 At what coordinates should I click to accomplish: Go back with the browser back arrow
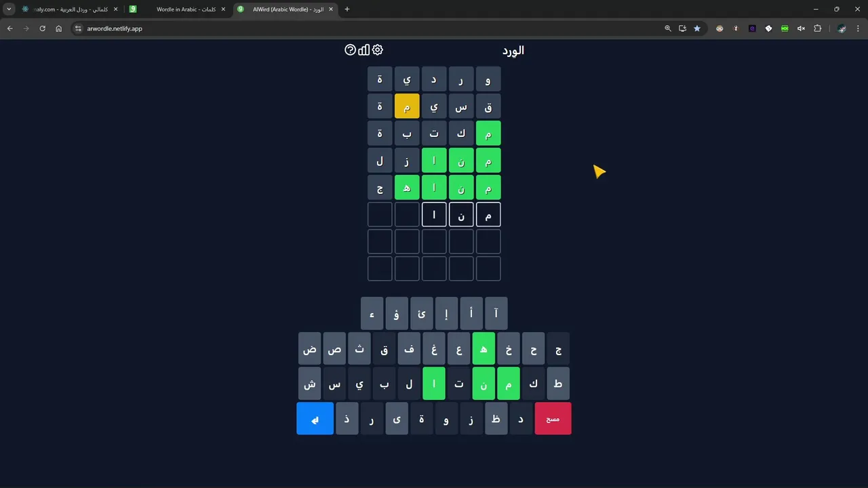tap(9, 28)
